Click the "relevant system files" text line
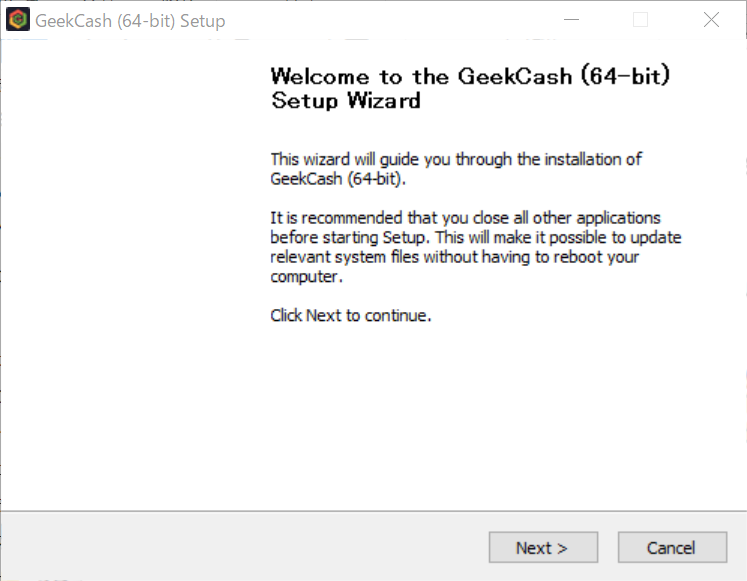 click(x=454, y=257)
